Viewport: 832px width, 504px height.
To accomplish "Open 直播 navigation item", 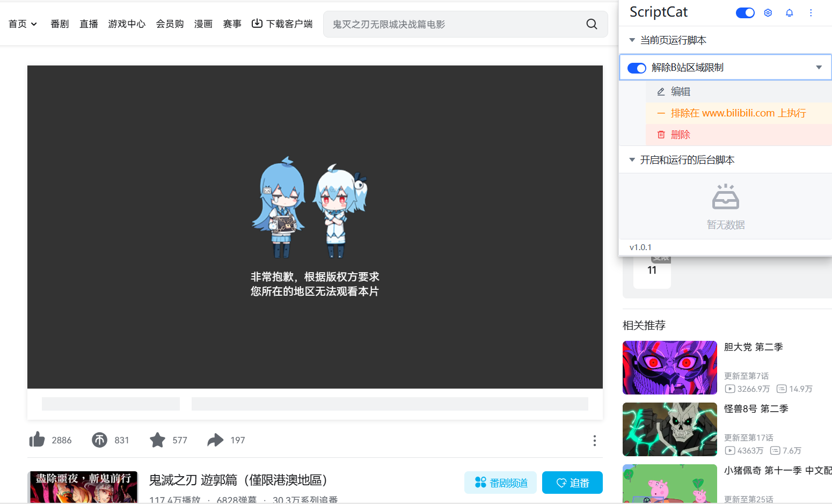I will [x=89, y=24].
